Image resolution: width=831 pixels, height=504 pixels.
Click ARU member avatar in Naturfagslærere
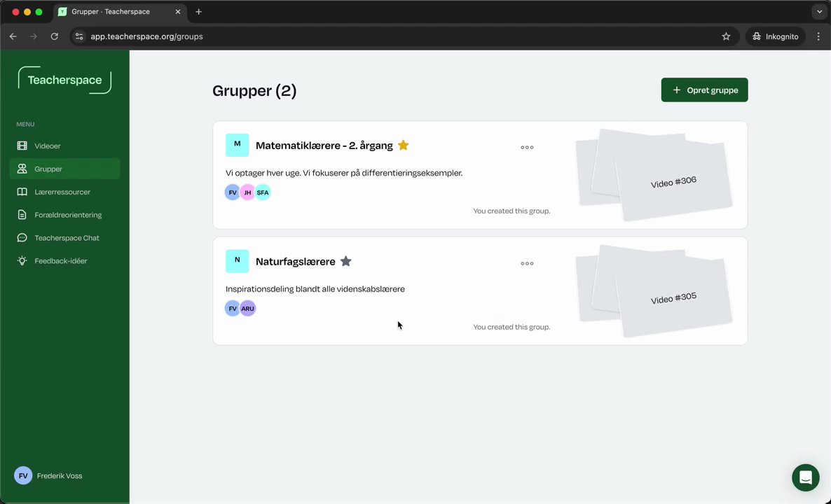click(x=247, y=308)
